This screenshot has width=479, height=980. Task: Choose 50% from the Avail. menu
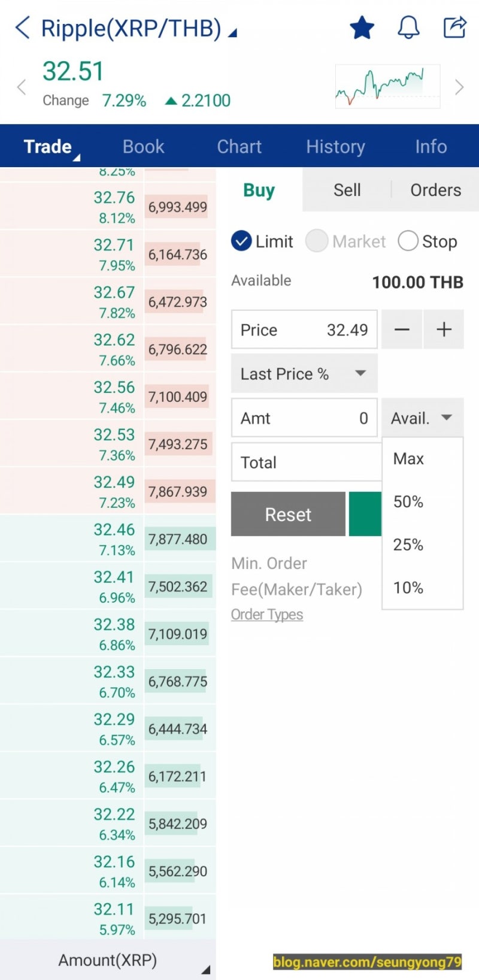(x=408, y=502)
